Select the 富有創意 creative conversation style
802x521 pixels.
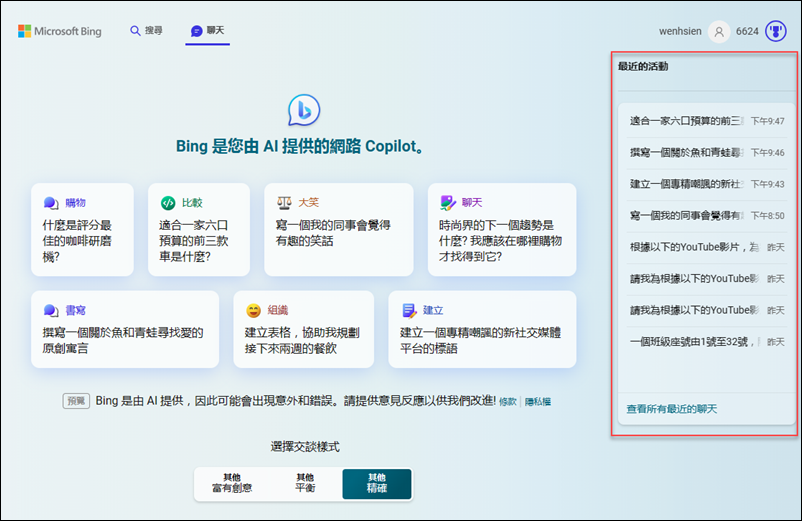232,483
